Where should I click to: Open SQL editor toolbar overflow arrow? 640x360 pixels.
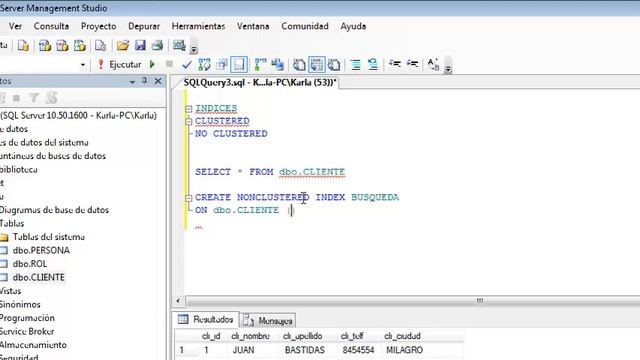pyautogui.click(x=448, y=68)
